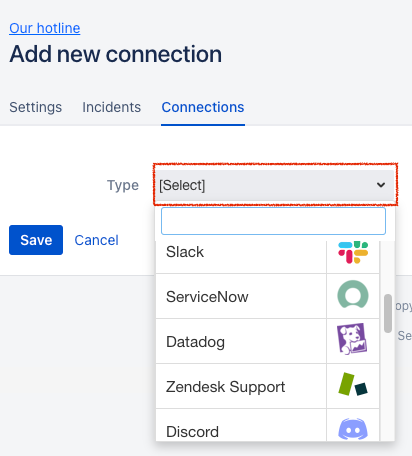Click the Discord logo icon
The width and height of the screenshot is (412, 456).
[x=353, y=429]
